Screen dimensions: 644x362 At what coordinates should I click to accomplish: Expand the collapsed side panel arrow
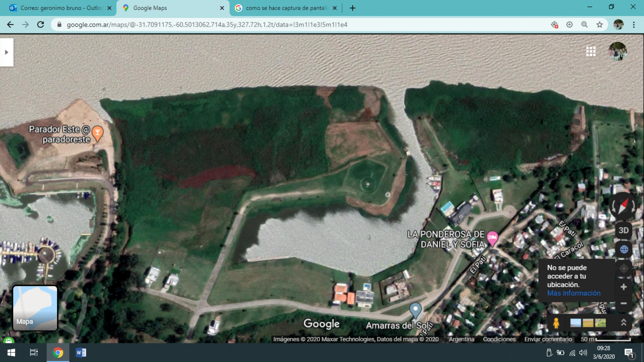pos(6,52)
